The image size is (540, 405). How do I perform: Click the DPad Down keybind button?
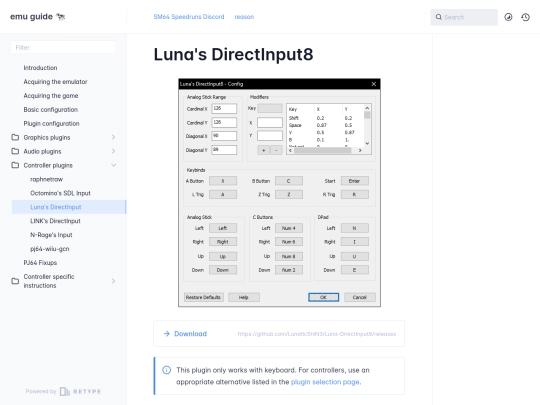pyautogui.click(x=354, y=270)
